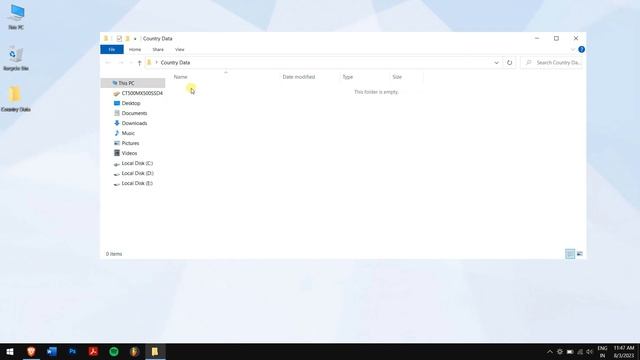Open the recent locations dropdown arrow
The width and height of the screenshot is (640, 360).
click(131, 63)
